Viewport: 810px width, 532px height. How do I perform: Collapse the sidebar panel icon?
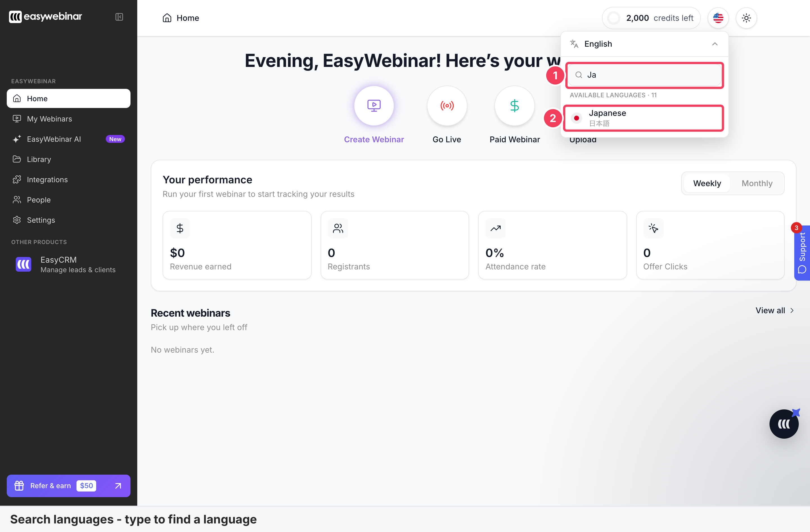(119, 17)
